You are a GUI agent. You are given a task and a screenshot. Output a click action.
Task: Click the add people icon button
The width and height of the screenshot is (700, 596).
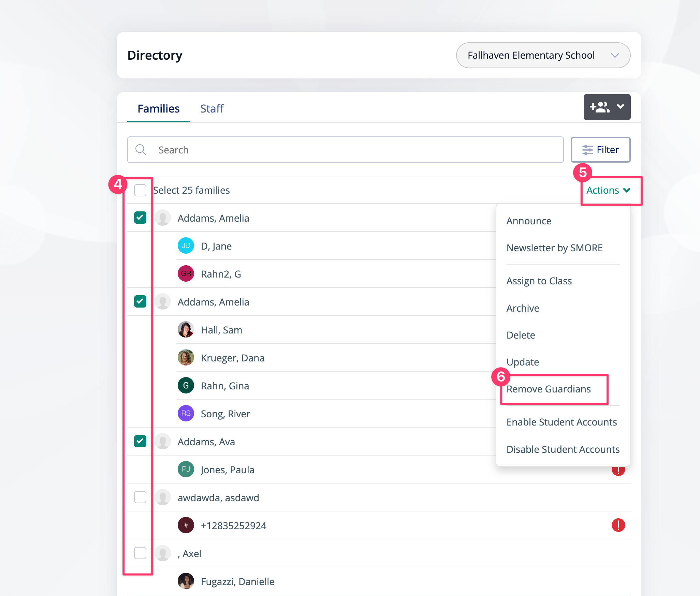(599, 107)
